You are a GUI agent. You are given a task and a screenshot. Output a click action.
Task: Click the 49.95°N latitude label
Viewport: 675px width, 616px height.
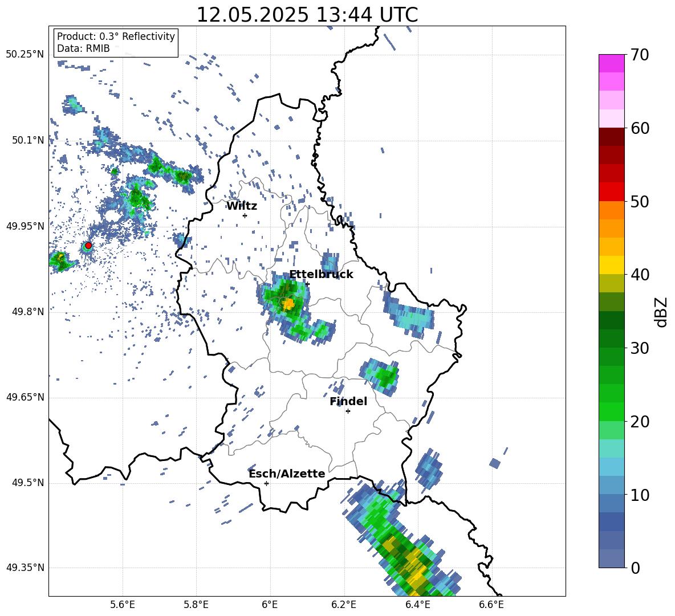click(x=25, y=226)
